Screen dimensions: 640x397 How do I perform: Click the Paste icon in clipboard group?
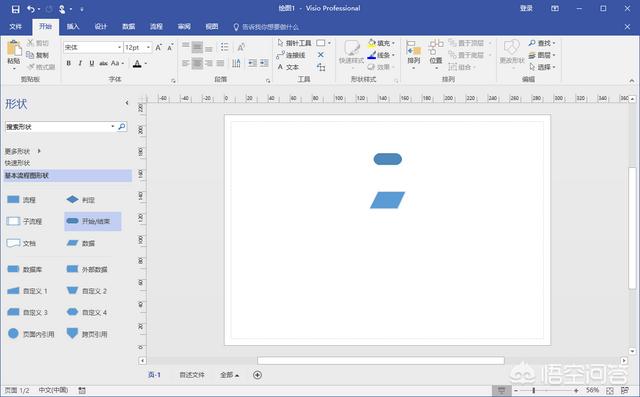point(14,49)
